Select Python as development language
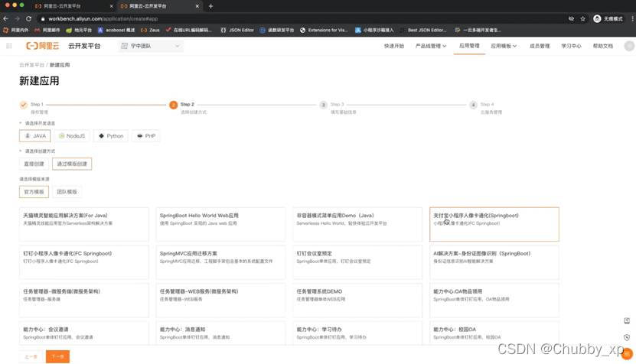 pyautogui.click(x=111, y=136)
